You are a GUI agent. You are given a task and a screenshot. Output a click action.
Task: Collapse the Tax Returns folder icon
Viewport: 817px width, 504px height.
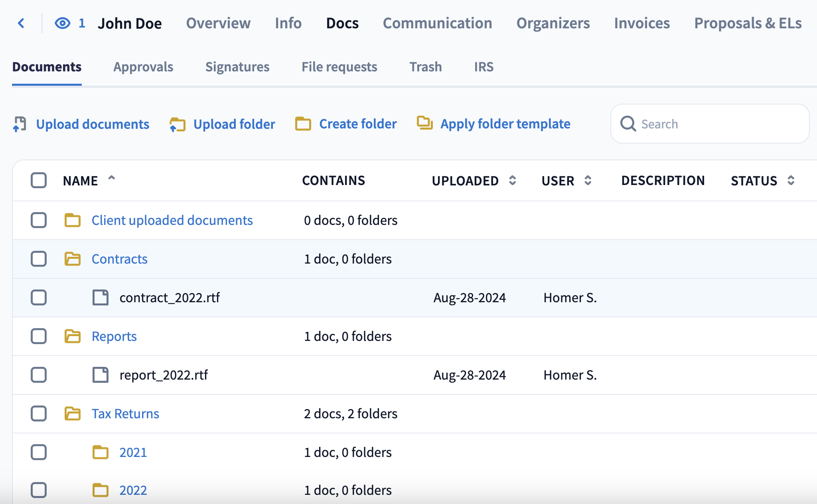coord(73,413)
